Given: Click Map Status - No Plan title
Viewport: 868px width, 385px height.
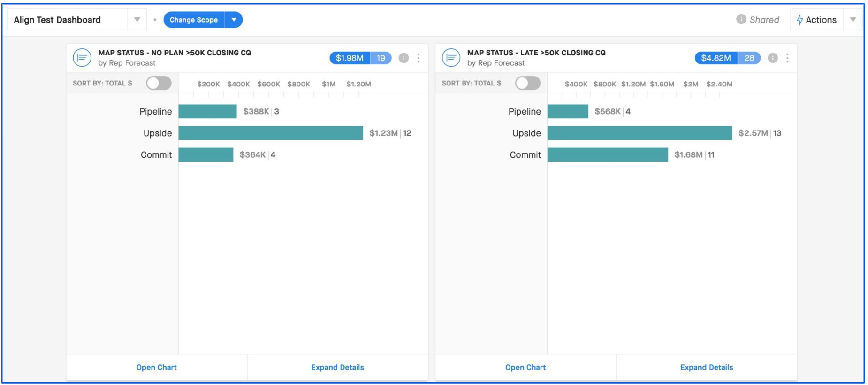Looking at the screenshot, I should pyautogui.click(x=175, y=53).
